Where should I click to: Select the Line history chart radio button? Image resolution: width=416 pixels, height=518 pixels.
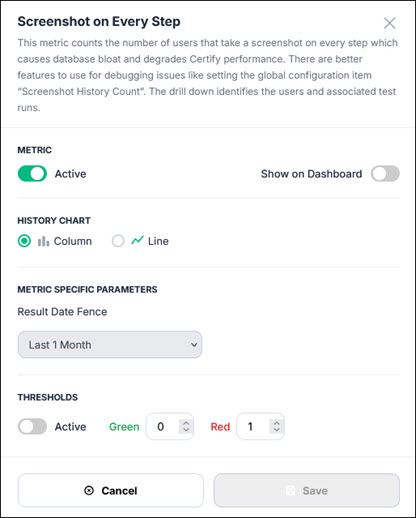point(118,241)
